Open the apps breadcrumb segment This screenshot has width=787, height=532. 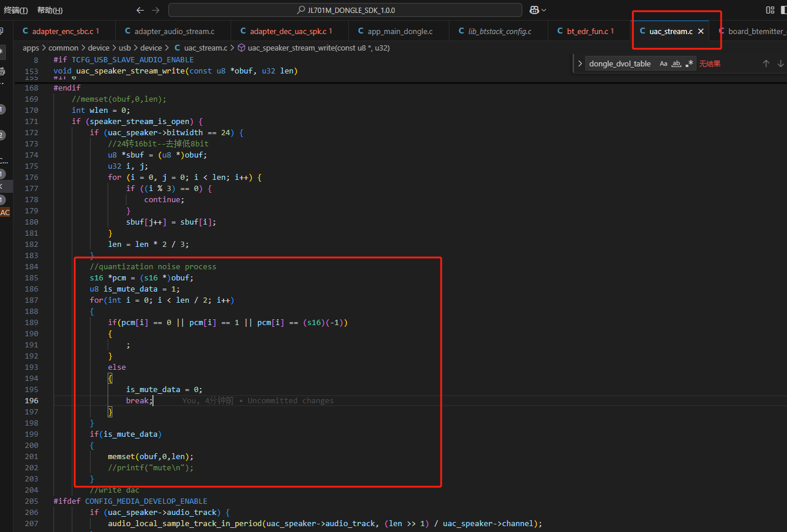click(31, 48)
